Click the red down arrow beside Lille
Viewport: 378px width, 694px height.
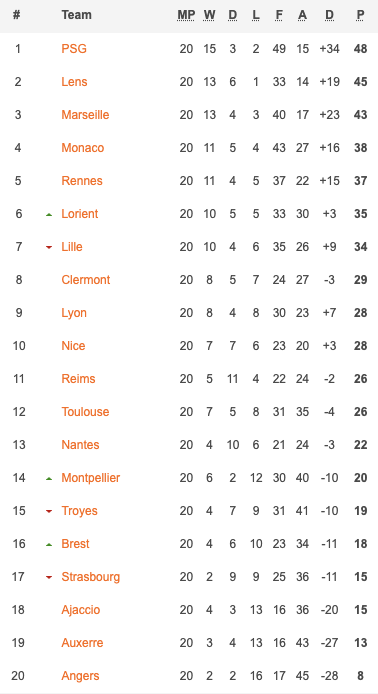coord(49,247)
